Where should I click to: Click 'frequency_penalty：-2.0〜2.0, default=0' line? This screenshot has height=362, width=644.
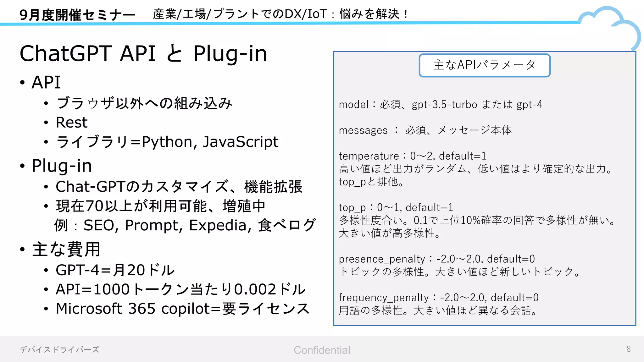pos(439,298)
